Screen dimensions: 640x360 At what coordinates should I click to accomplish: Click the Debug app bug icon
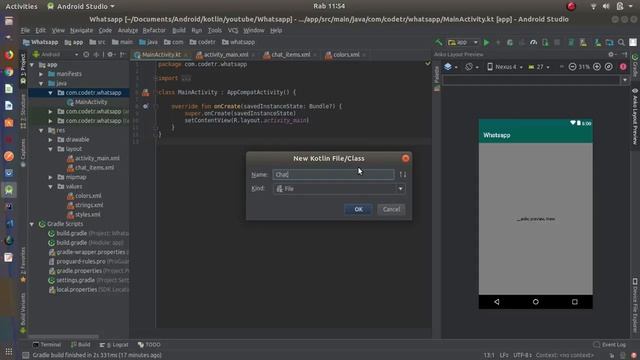pos(510,42)
